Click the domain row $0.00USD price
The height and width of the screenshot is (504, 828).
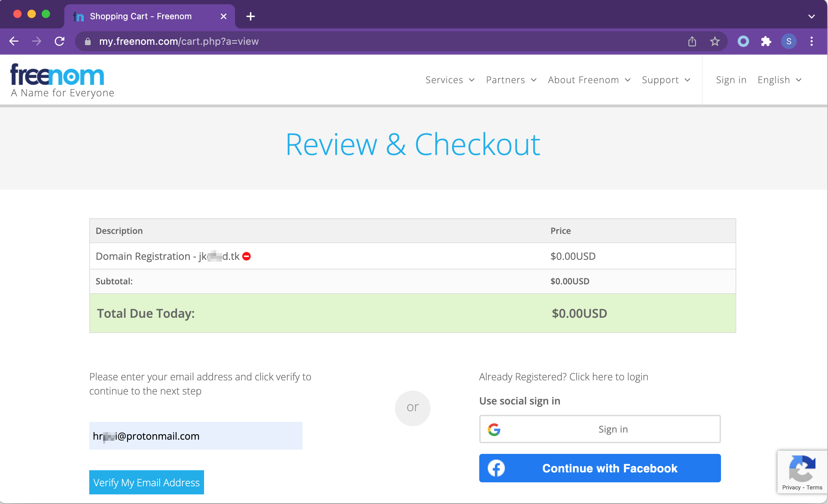pos(573,256)
